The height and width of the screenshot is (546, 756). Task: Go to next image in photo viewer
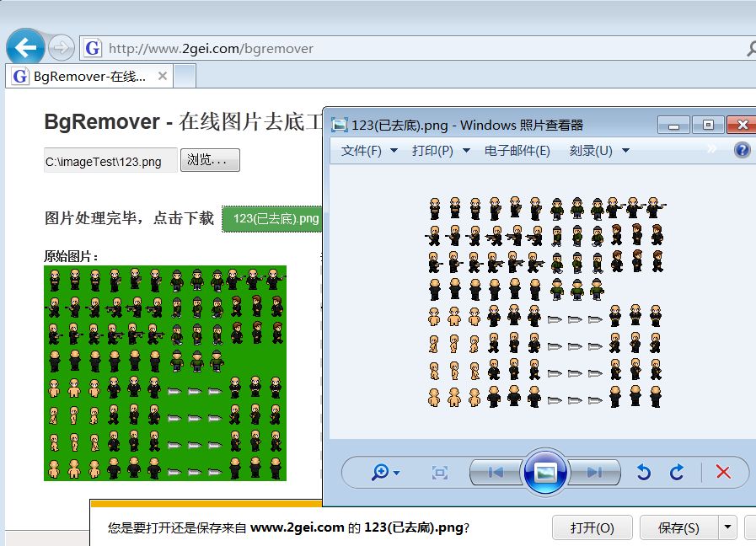(594, 472)
